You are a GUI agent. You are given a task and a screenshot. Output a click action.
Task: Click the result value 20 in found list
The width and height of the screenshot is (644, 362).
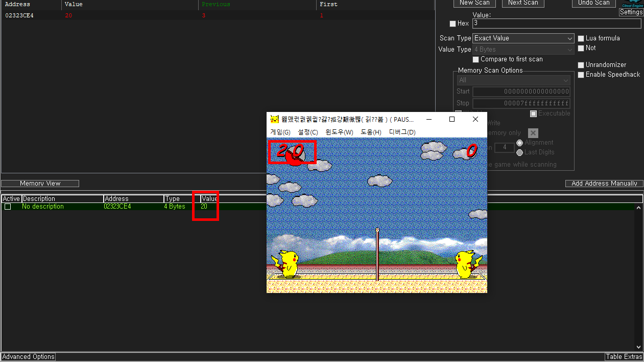tap(68, 16)
